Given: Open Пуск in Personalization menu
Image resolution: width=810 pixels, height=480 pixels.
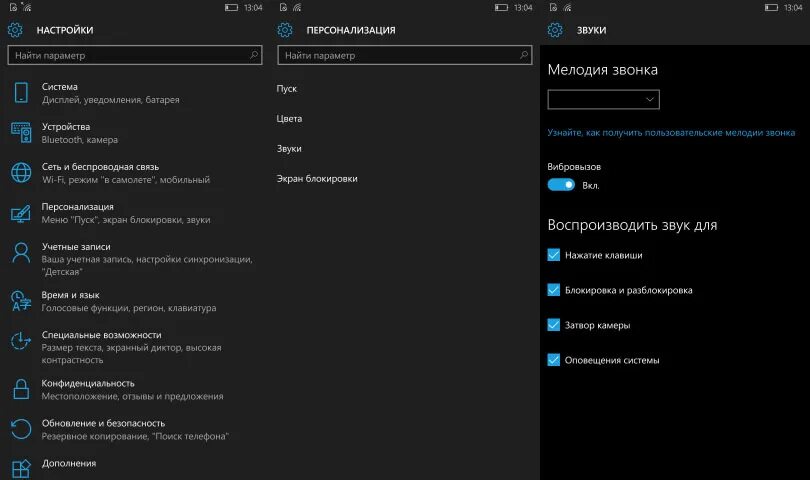Looking at the screenshot, I should (287, 88).
